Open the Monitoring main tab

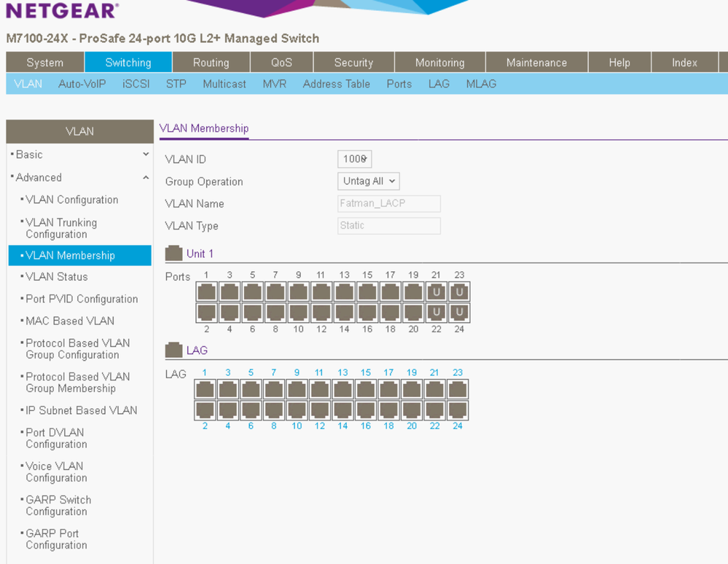[440, 62]
